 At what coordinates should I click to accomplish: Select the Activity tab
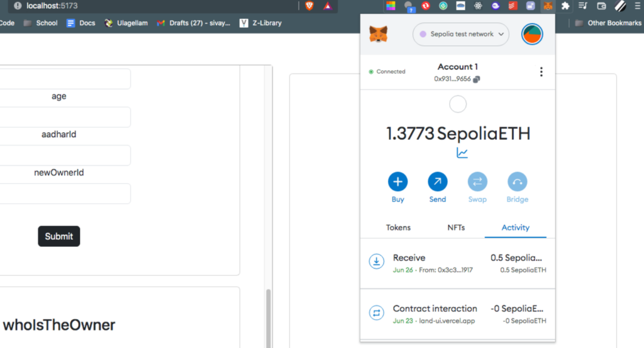tap(515, 227)
